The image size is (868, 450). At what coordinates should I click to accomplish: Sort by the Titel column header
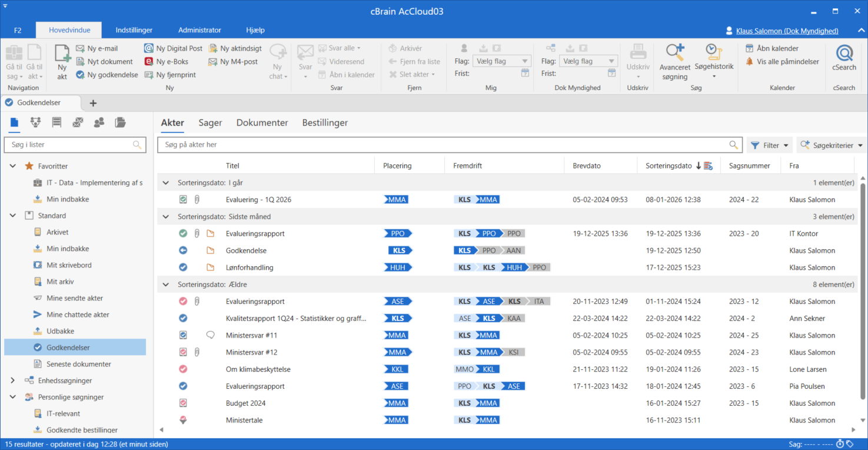pyautogui.click(x=232, y=166)
